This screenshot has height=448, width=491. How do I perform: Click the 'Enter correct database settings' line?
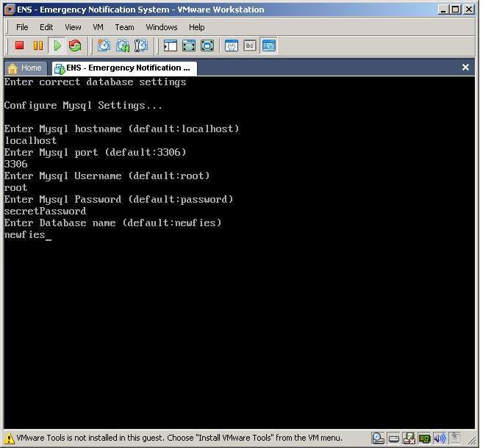pyautogui.click(x=96, y=82)
